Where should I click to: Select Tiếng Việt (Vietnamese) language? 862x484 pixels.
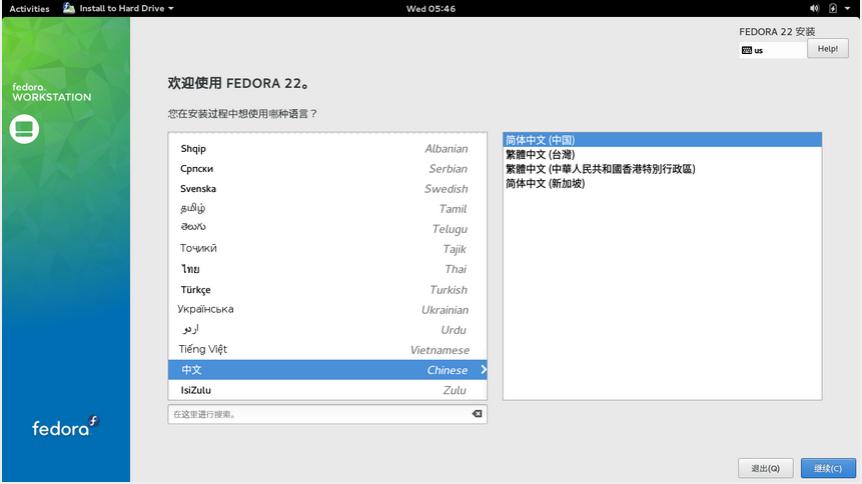tap(328, 350)
